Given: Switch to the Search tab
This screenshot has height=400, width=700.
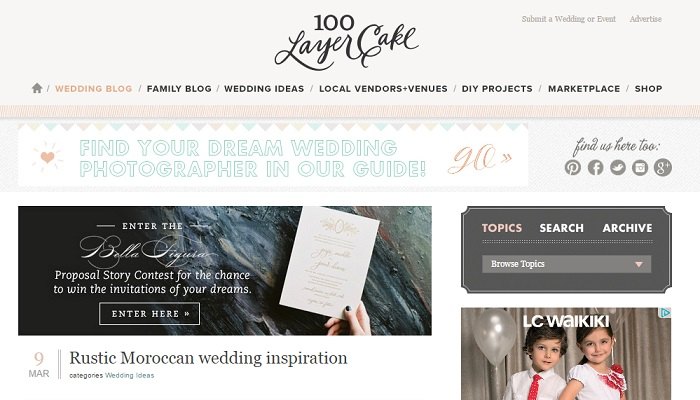Looking at the screenshot, I should tap(561, 228).
